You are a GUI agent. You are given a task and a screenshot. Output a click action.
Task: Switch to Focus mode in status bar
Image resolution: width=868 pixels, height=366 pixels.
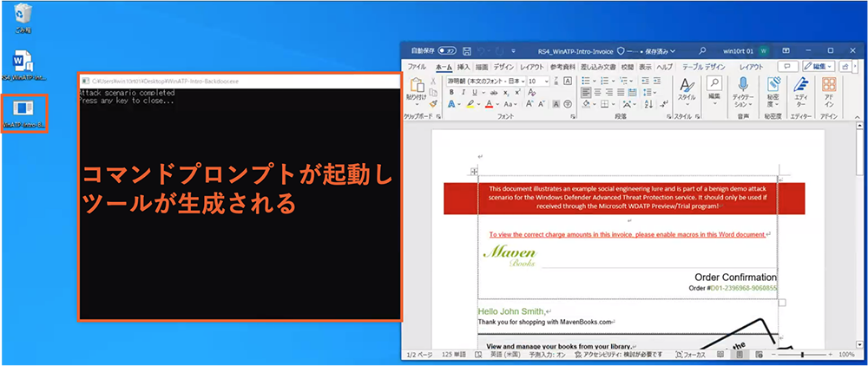click(691, 355)
